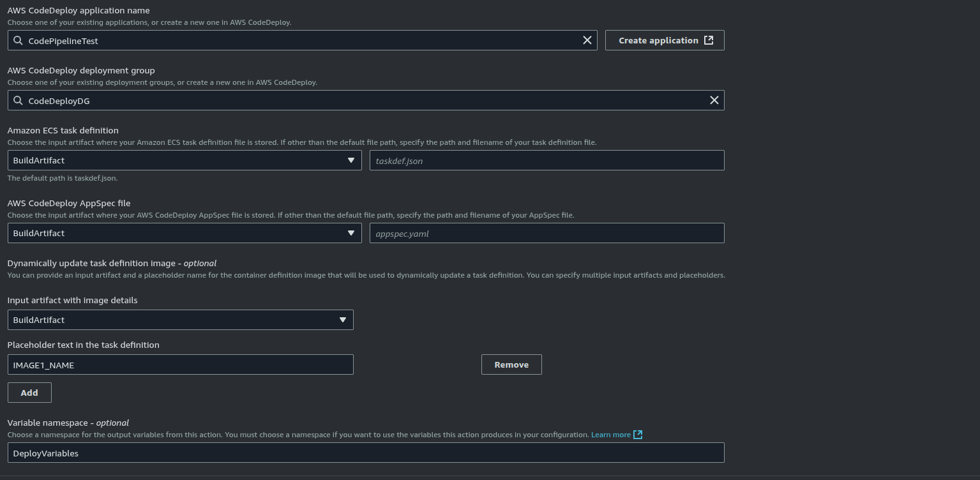Click the search icon in deployment group field
Viewport: 980px width, 480px height.
click(18, 100)
